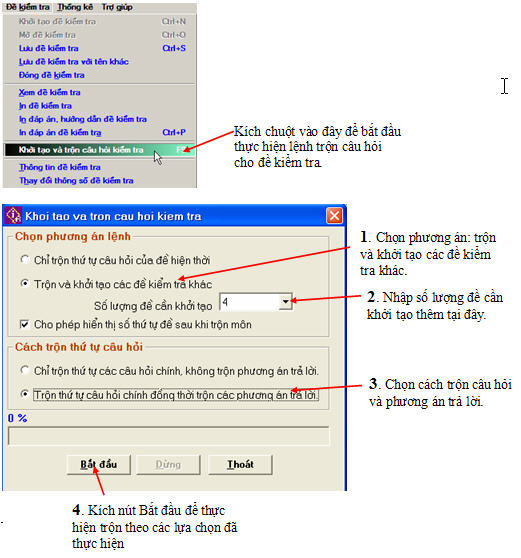Close the Khoi tao va tron dialog
521x558 pixels.
tap(334, 216)
